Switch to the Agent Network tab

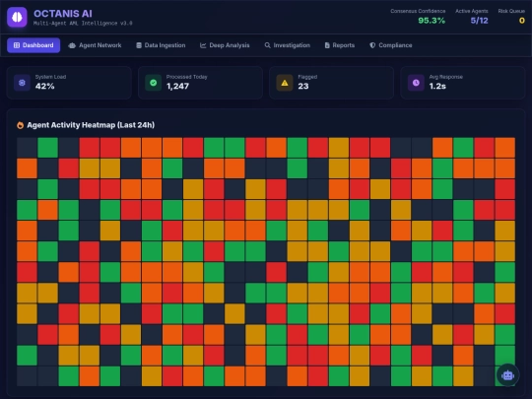pos(95,45)
